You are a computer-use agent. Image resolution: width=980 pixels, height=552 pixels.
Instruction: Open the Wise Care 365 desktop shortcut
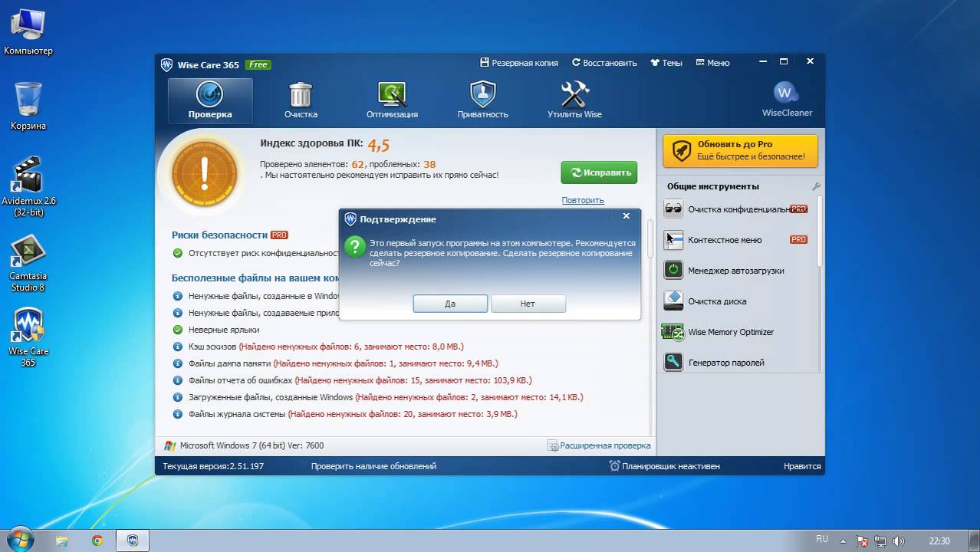pyautogui.click(x=28, y=337)
